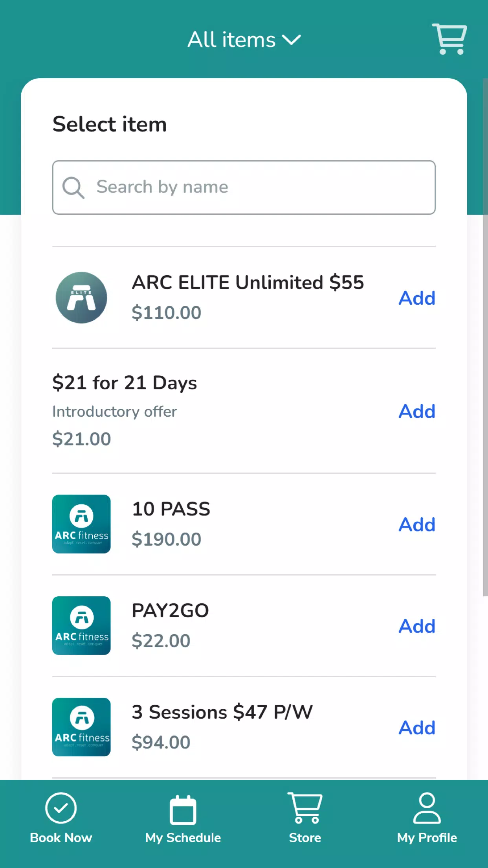Screen dimensions: 488x868
Task: Select the $21 for 21 Days title
Action: (125, 383)
